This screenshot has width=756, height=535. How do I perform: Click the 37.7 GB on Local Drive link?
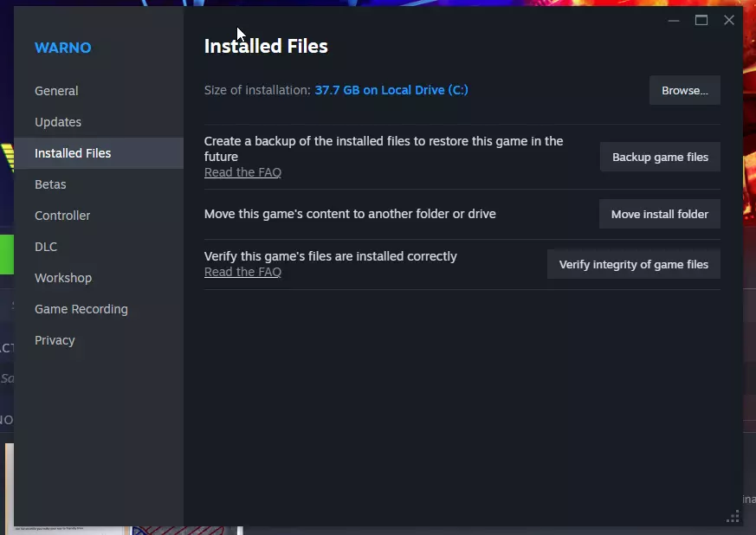point(391,90)
